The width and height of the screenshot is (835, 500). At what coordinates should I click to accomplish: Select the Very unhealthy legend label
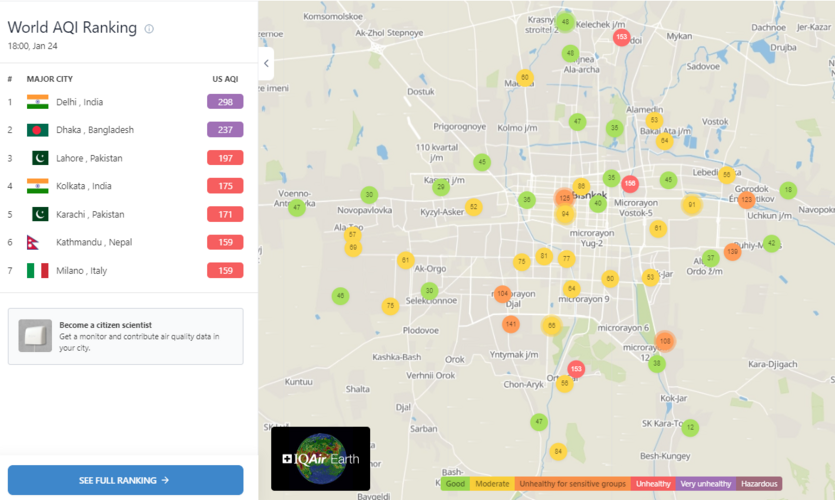coord(706,484)
